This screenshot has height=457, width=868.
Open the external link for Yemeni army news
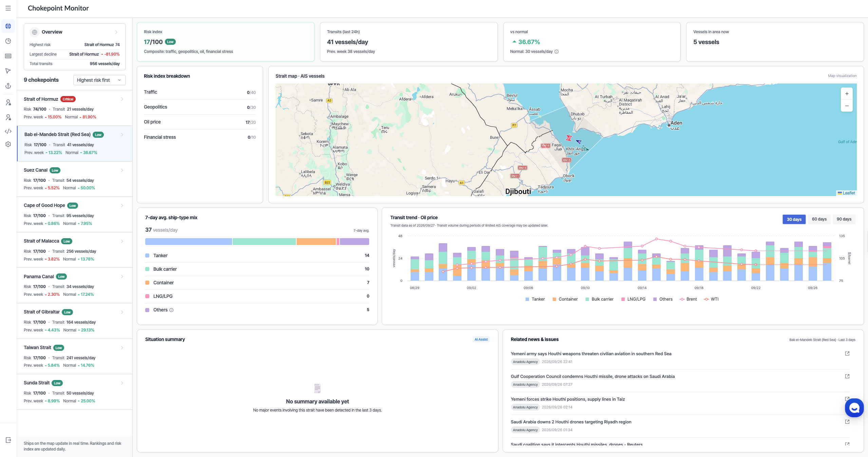(847, 354)
